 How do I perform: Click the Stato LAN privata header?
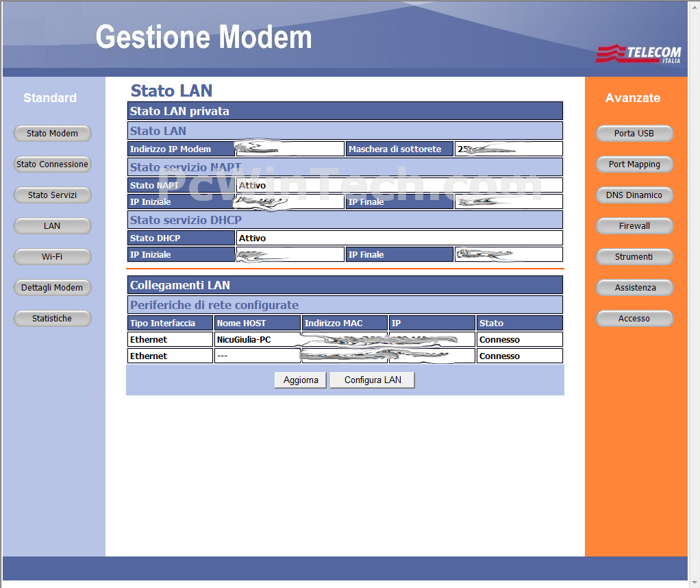click(x=345, y=111)
